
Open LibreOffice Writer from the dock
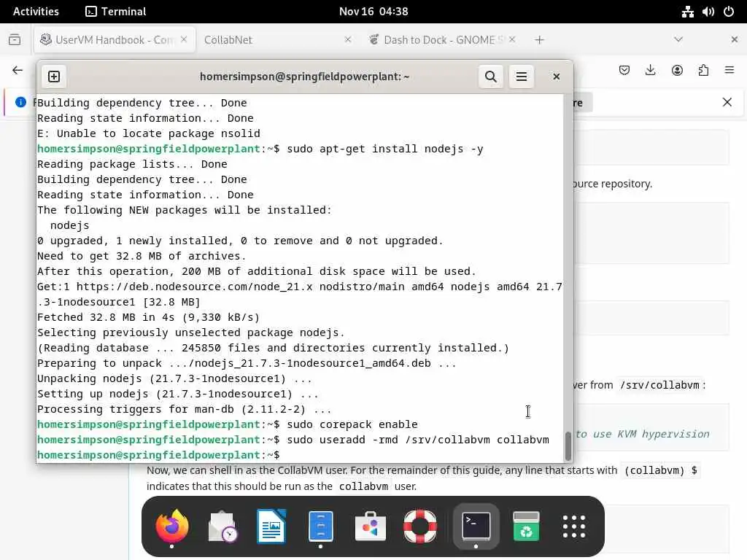pyautogui.click(x=271, y=526)
